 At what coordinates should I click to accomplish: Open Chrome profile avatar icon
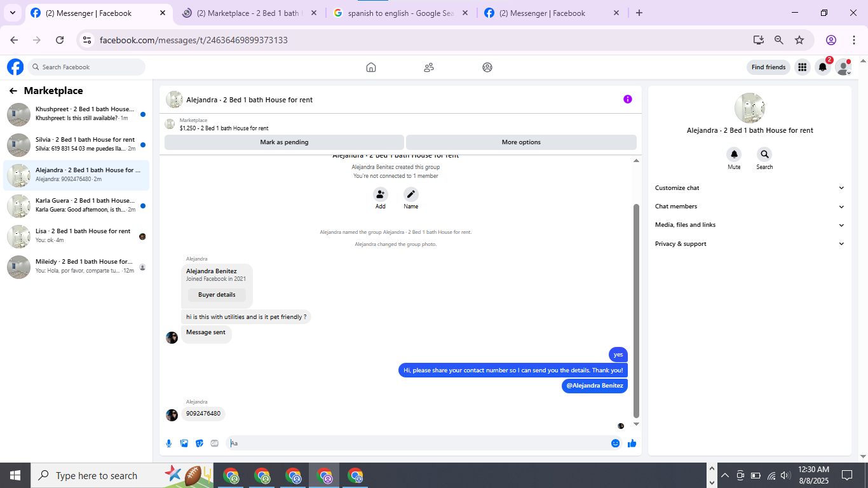(831, 40)
